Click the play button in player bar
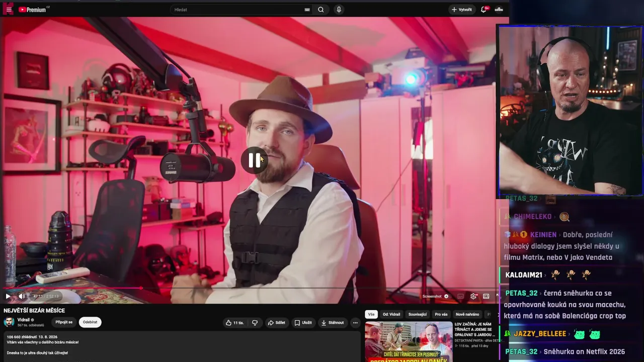The width and height of the screenshot is (644, 362). (8, 297)
